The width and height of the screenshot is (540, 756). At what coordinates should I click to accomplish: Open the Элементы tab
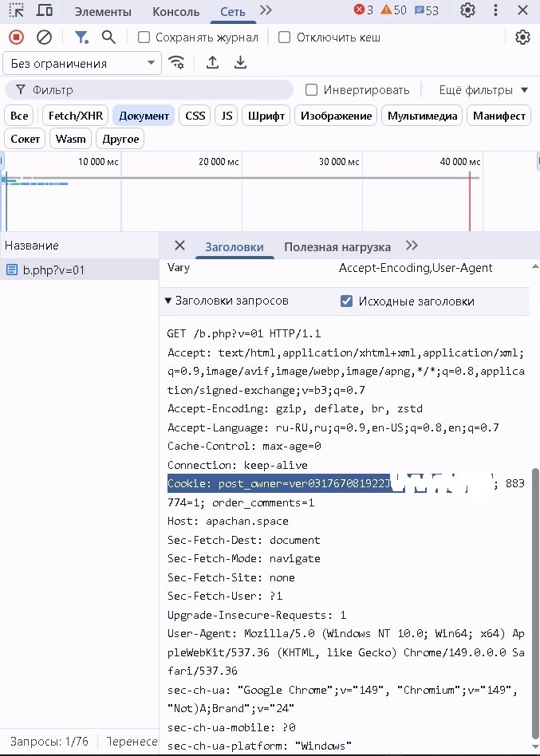(103, 12)
